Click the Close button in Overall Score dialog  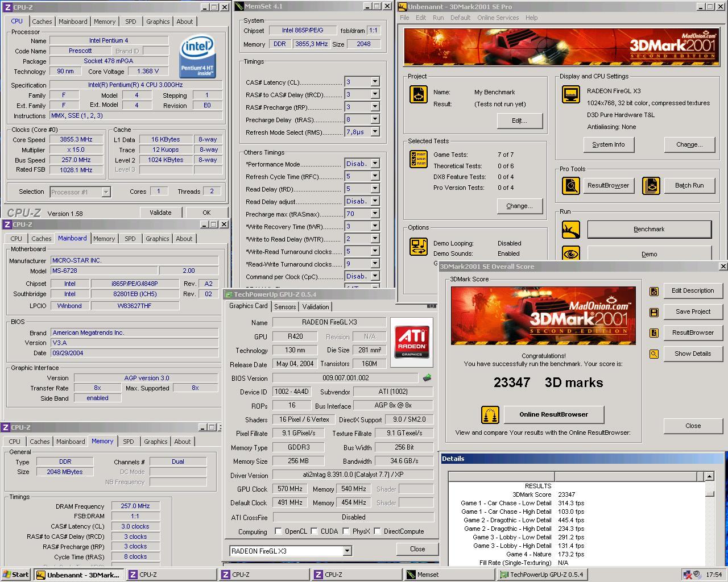[693, 426]
